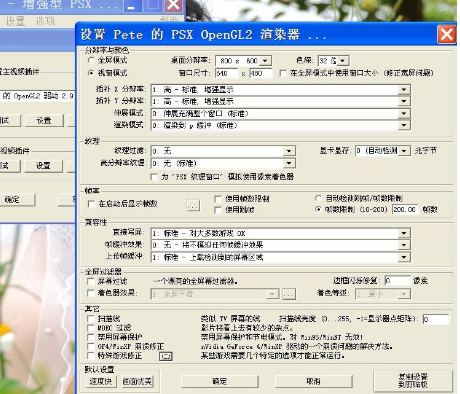The image size is (460, 394).
Task: Enable the 扫描线 scanlines checkbox
Action: (90, 318)
